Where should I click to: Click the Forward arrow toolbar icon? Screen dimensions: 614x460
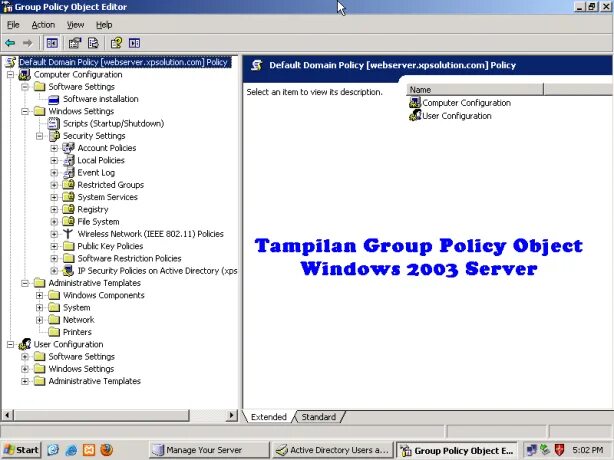pyautogui.click(x=27, y=43)
